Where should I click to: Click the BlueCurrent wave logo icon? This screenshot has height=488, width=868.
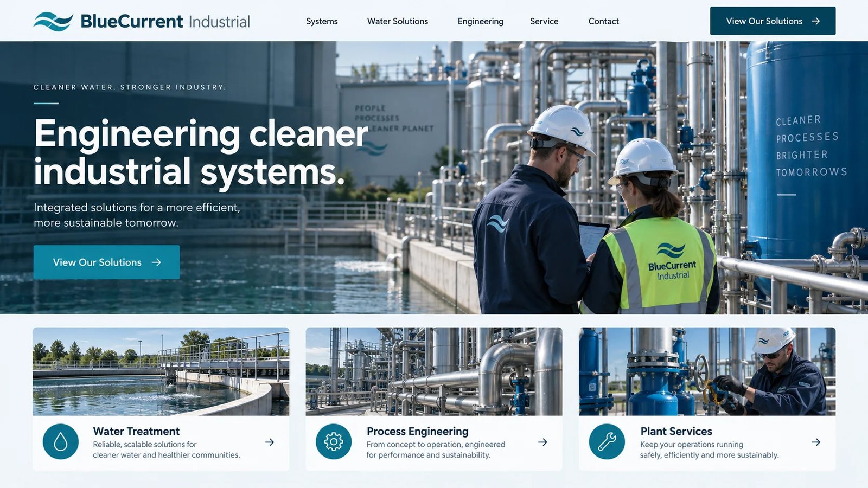tap(53, 21)
